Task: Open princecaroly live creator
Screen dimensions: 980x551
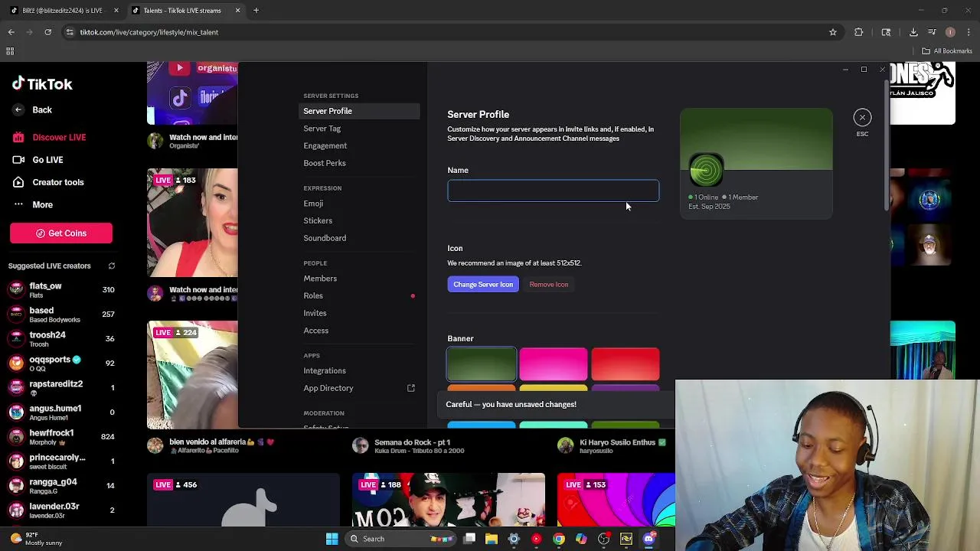Action: (61, 461)
